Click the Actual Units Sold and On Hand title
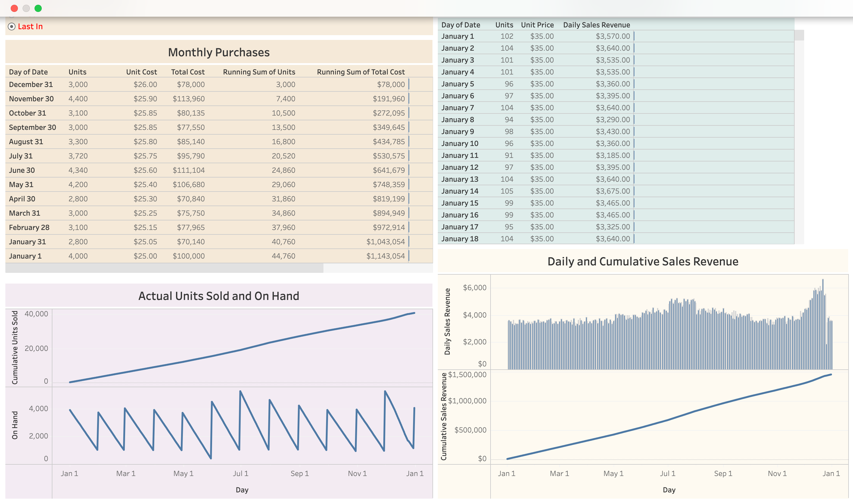The width and height of the screenshot is (853, 504). point(219,296)
